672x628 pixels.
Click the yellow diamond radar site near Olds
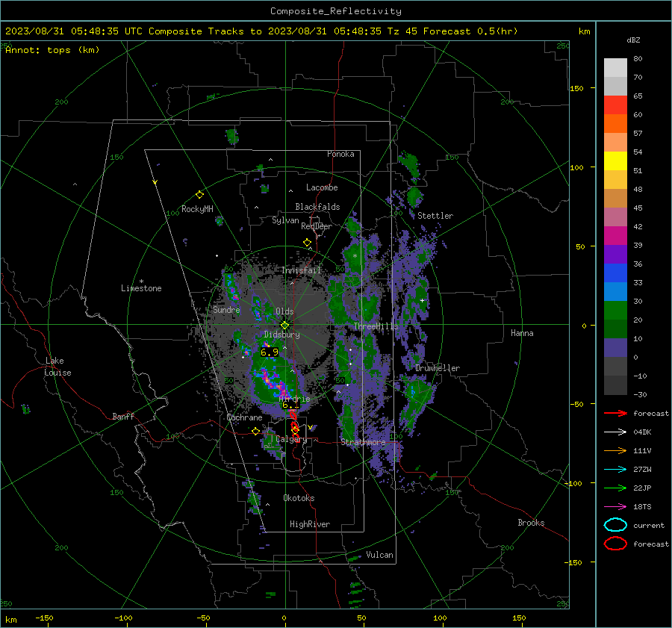click(284, 325)
